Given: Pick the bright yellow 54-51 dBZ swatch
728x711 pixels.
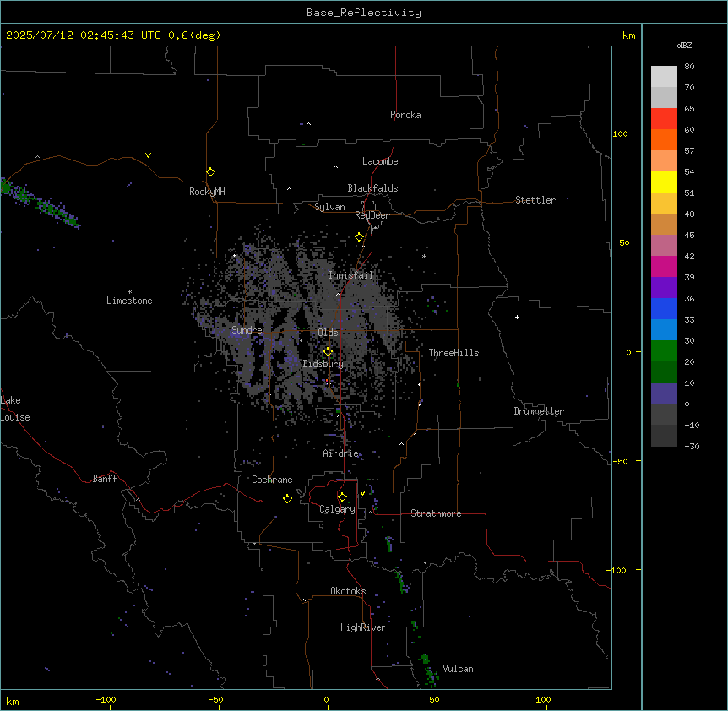Looking at the screenshot, I should [x=664, y=182].
